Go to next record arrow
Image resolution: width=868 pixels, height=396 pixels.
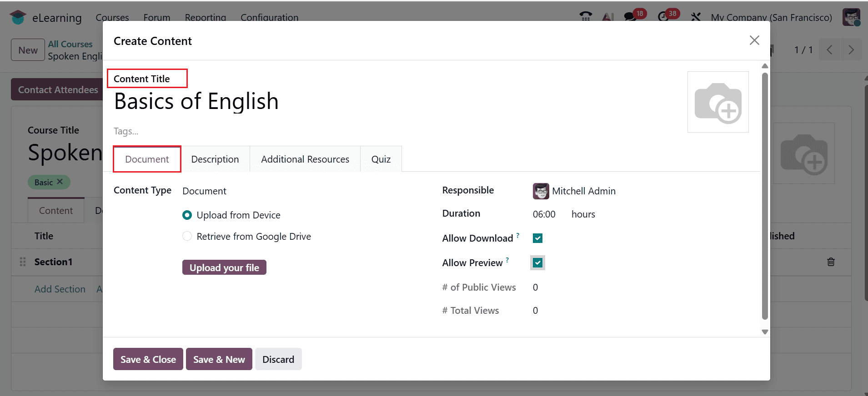pos(851,50)
